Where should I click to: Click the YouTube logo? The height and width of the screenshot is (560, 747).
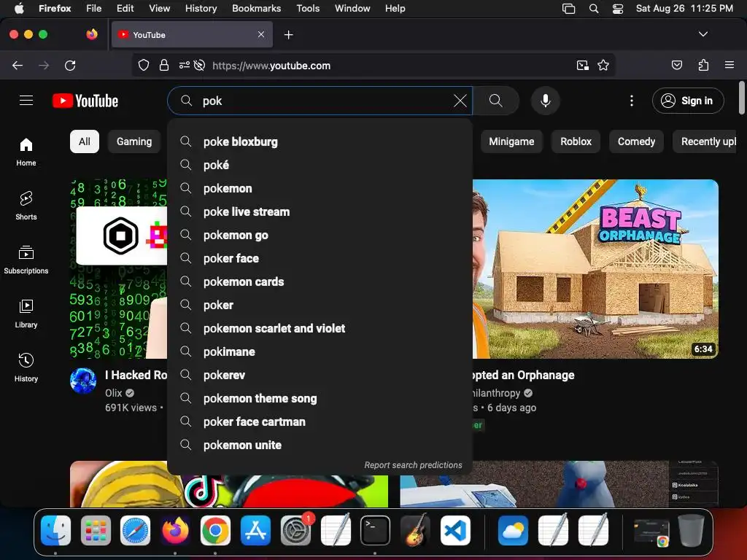point(85,101)
